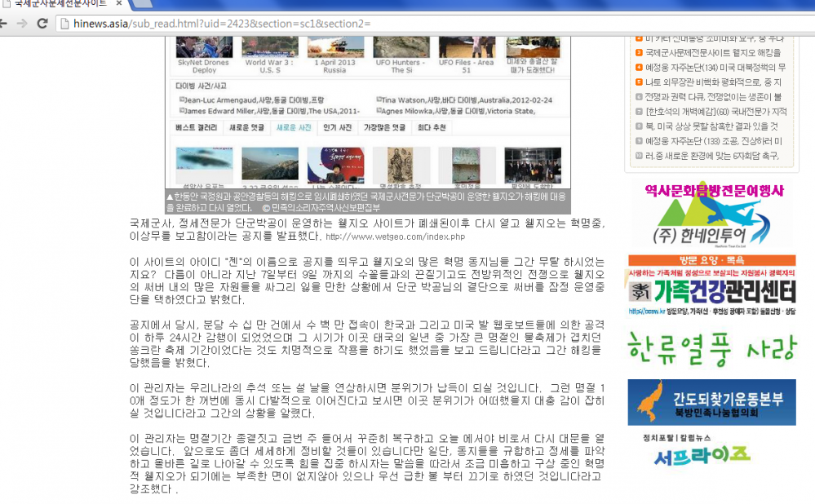The height and width of the screenshot is (504, 815).
Task: Click the article's main screenshot image
Action: coord(368,113)
